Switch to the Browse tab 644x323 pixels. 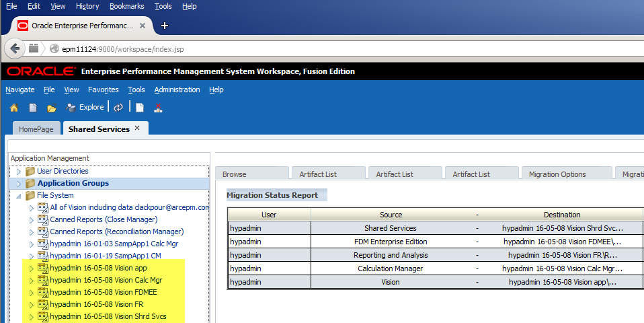pyautogui.click(x=252, y=174)
